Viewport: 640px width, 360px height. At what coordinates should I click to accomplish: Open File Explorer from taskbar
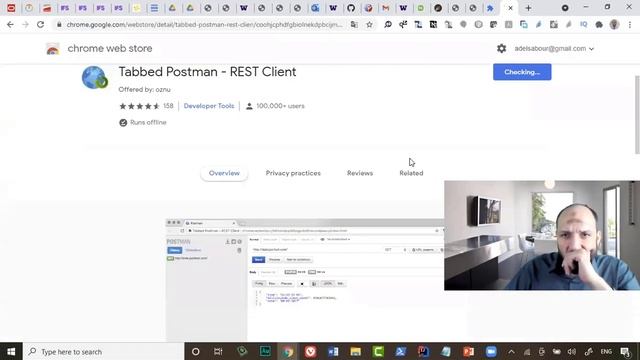356,351
